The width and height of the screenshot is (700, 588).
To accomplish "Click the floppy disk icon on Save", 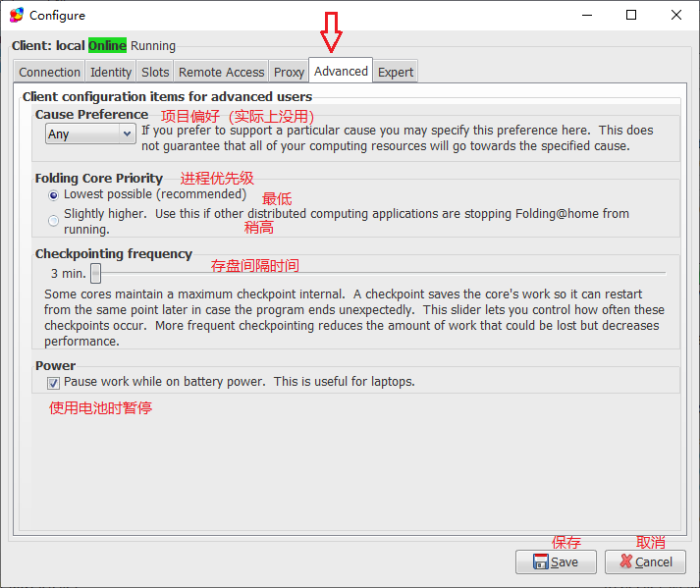I will pos(541,561).
